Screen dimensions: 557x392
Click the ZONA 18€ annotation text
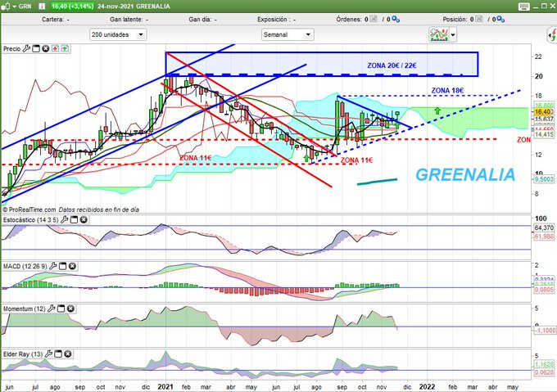click(447, 91)
